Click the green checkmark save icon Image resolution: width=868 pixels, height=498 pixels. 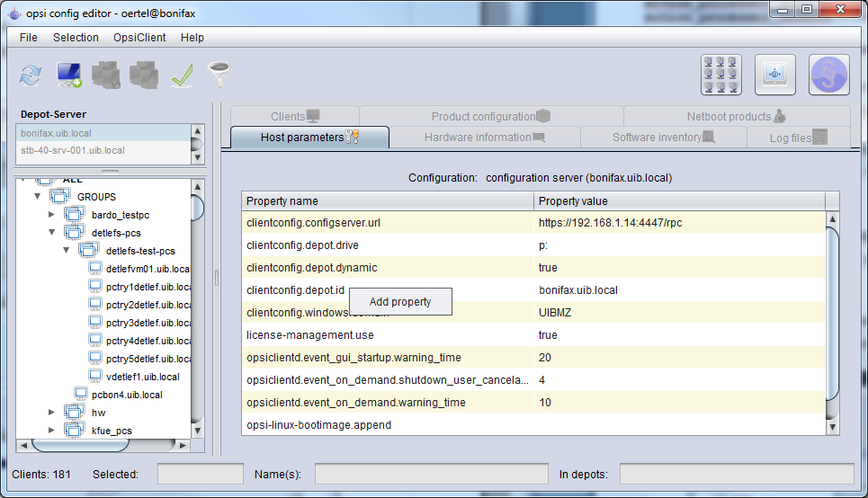tap(182, 76)
